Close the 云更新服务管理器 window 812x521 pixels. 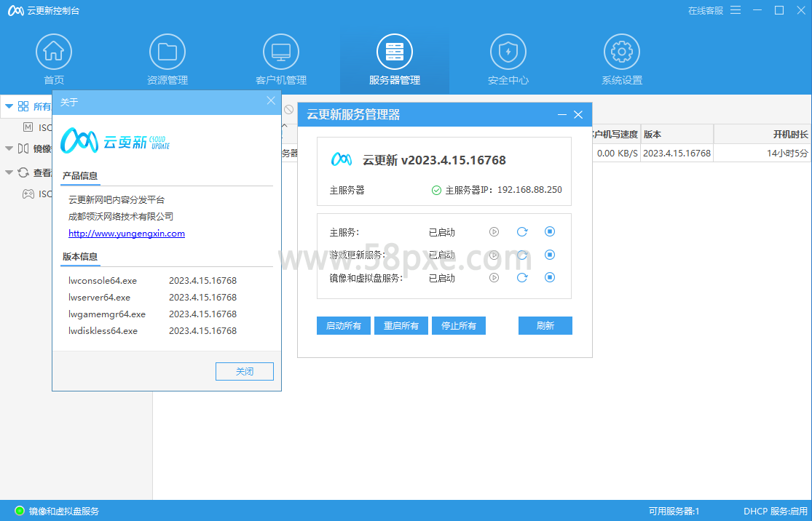[x=578, y=114]
